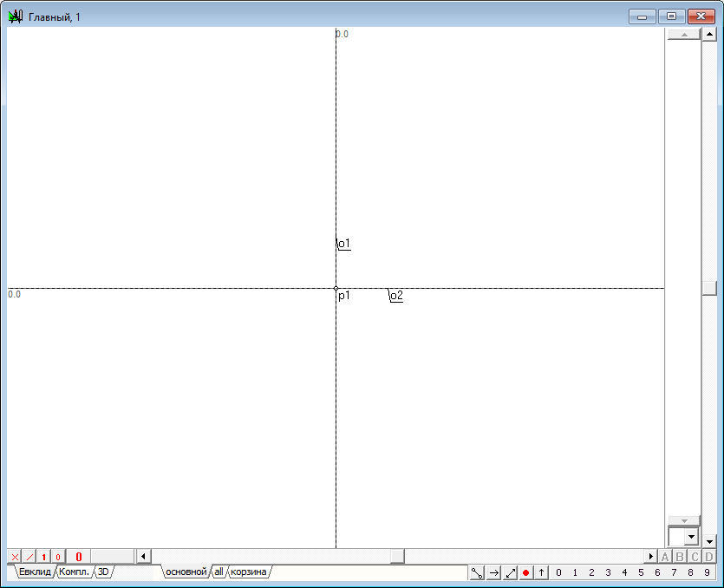Click digit 1 in bottom number row

point(575,572)
